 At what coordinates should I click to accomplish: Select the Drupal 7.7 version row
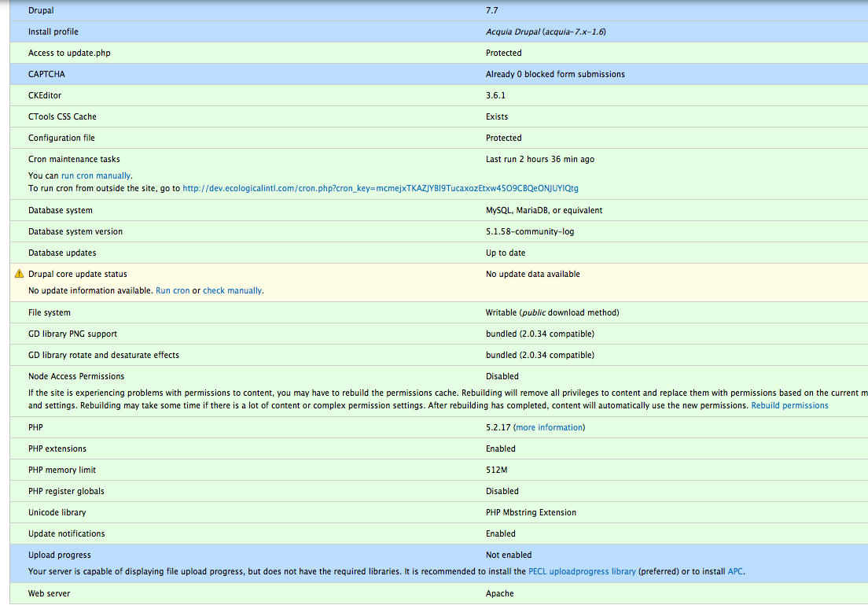[439, 10]
